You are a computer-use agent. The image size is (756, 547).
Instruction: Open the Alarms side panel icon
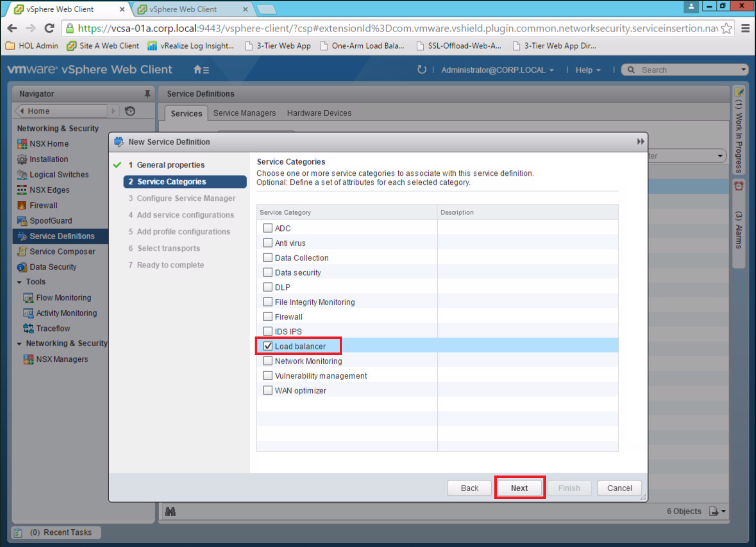tap(739, 186)
